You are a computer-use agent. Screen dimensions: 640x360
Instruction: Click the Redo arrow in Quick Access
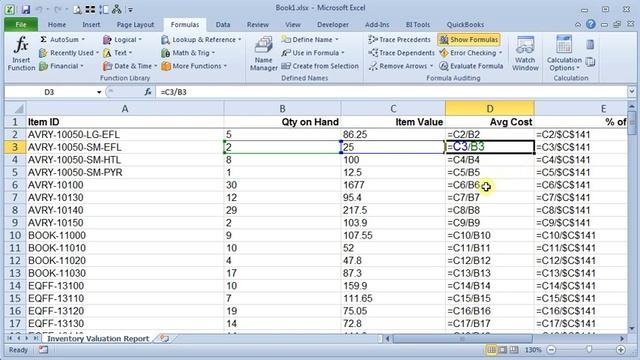coord(57,9)
